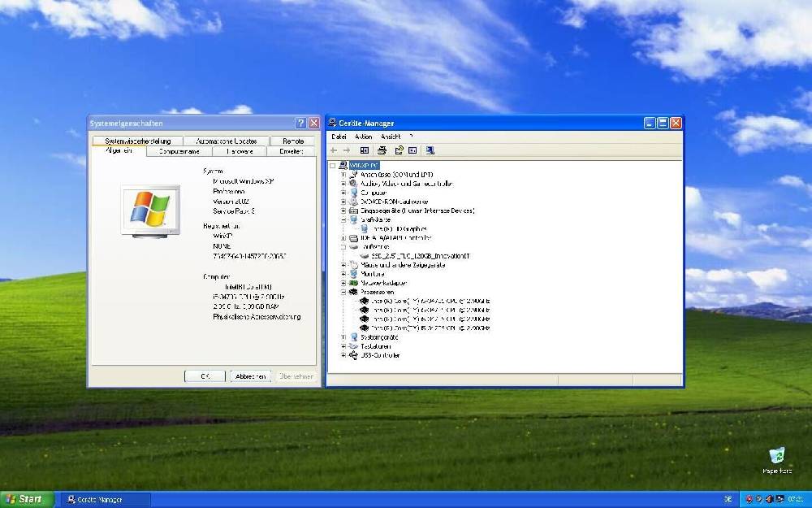The image size is (812, 508).
Task: Click the Geräte-Manager title bar icon
Action: tap(332, 123)
